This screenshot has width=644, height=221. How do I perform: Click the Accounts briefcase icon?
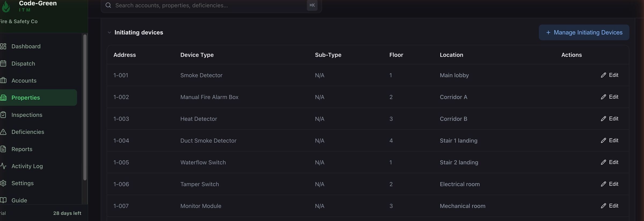tap(3, 80)
